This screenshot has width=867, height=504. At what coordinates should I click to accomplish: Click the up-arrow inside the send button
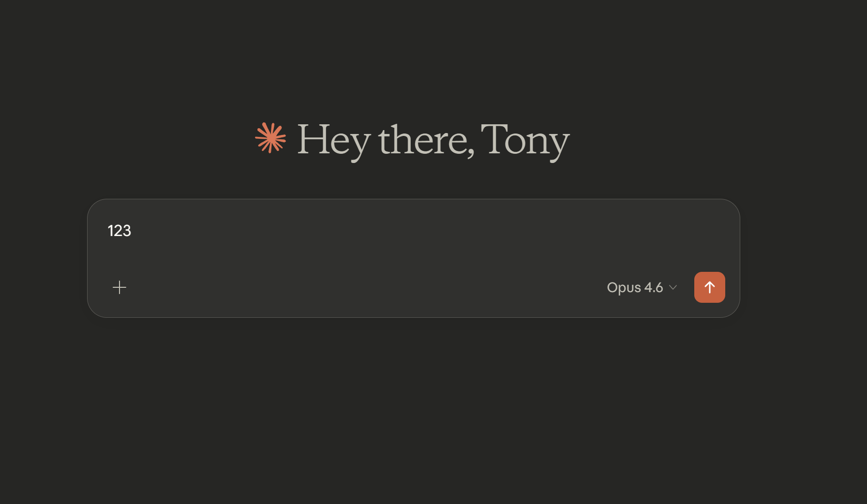point(709,287)
